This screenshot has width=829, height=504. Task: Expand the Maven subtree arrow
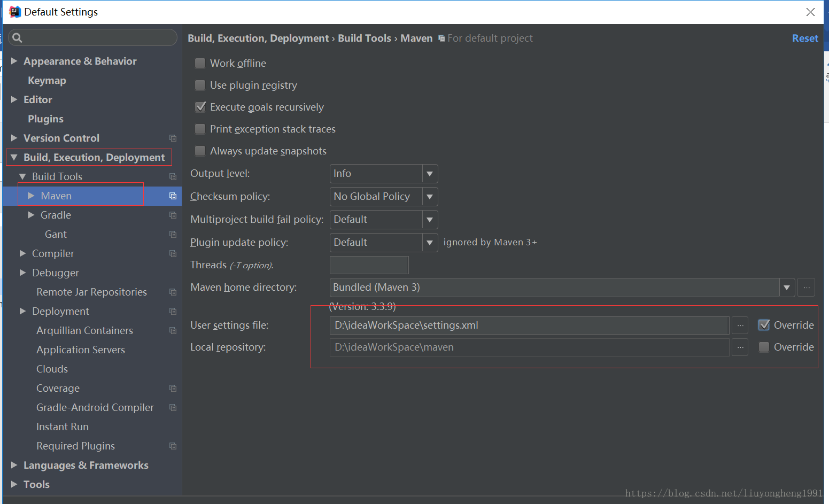(32, 196)
